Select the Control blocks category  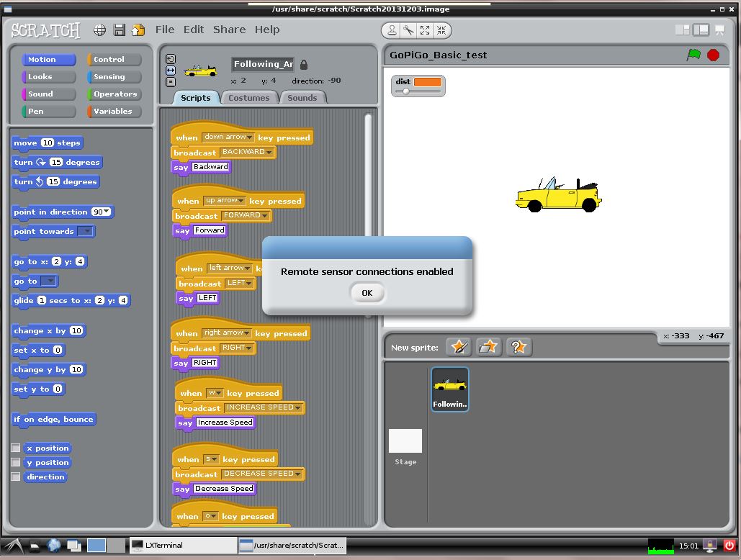point(114,60)
